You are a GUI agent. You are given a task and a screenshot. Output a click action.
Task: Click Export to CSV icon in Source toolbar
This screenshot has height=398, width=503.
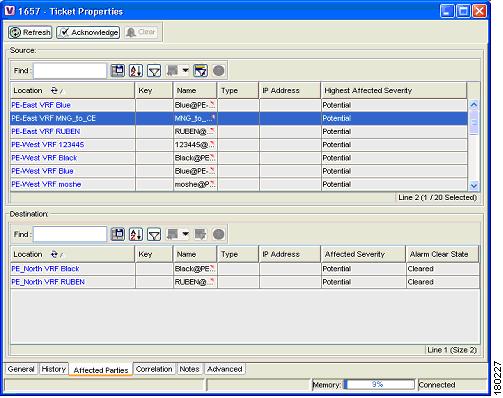[x=118, y=71]
